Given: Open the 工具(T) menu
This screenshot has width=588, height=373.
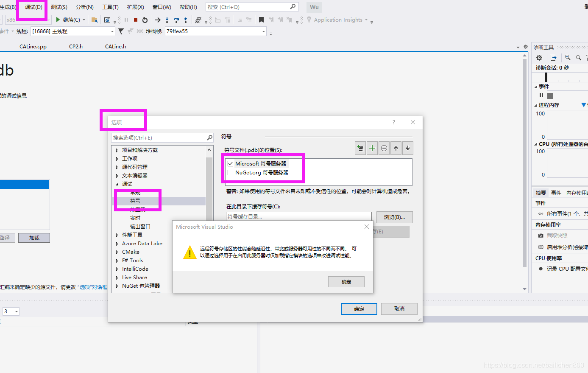Looking at the screenshot, I should coord(110,7).
